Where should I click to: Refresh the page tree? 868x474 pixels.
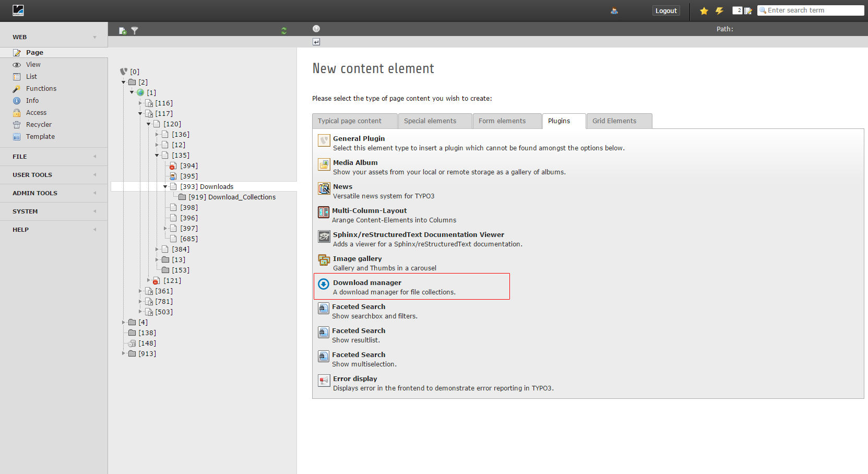click(284, 31)
